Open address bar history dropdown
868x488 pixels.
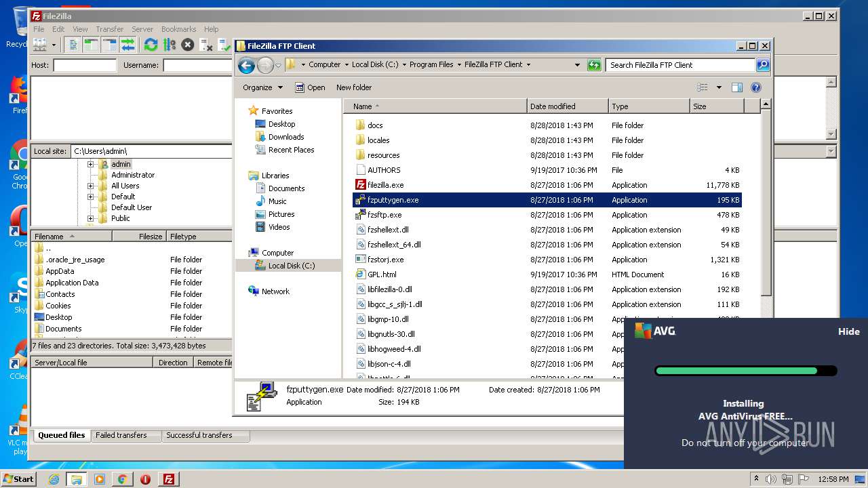pyautogui.click(x=577, y=65)
